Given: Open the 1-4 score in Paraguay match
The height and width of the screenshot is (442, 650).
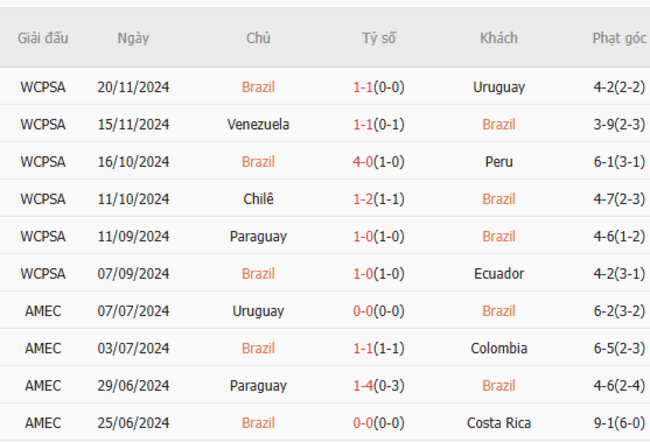Looking at the screenshot, I should (363, 385).
